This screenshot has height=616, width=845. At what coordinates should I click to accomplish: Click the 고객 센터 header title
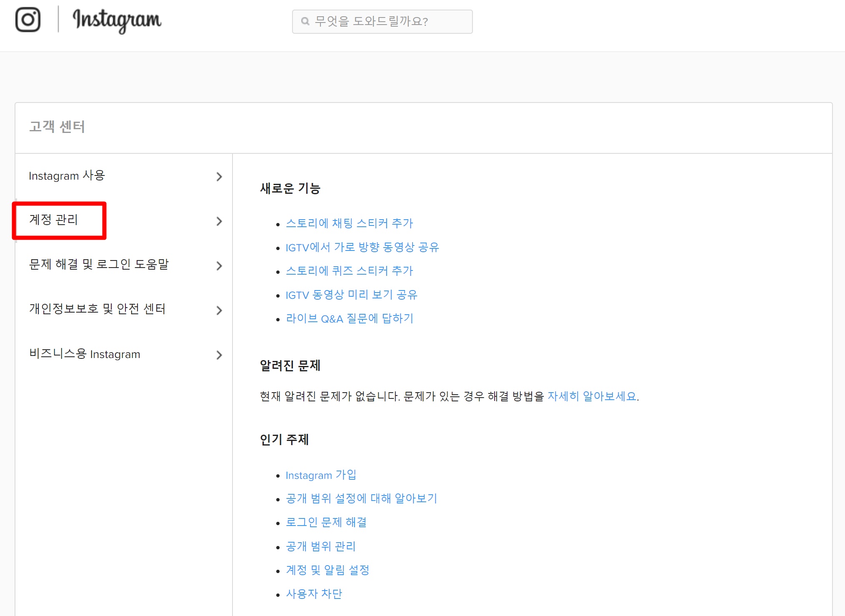tap(57, 127)
